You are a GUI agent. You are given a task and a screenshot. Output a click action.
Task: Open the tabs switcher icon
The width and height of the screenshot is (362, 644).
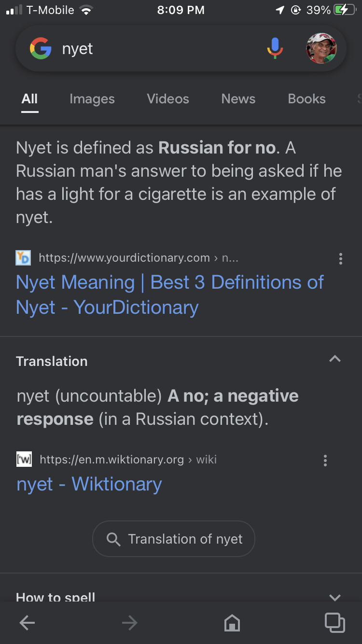click(334, 623)
